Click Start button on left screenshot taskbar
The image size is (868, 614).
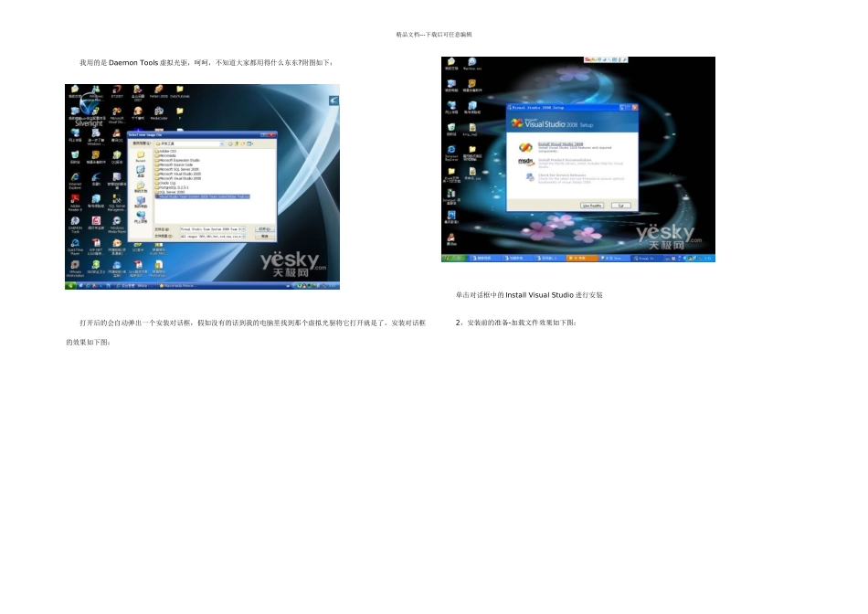click(x=70, y=286)
